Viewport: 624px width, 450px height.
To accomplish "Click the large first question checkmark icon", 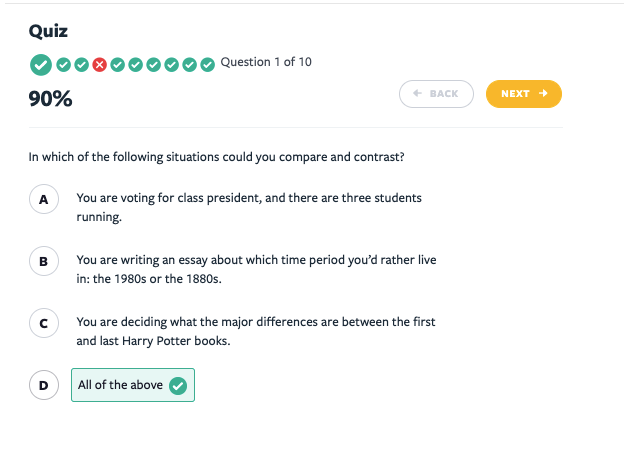I will (x=41, y=64).
